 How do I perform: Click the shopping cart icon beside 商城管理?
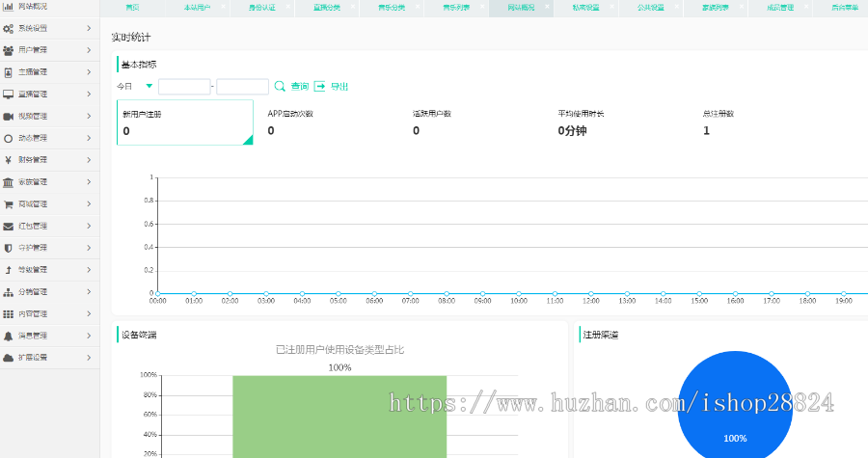pyautogui.click(x=9, y=204)
